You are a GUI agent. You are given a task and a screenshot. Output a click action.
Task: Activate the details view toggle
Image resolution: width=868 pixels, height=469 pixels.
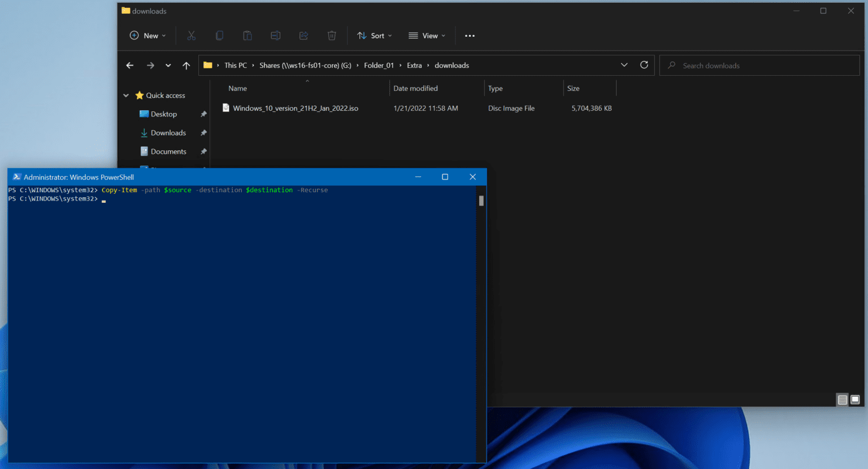[x=841, y=399]
